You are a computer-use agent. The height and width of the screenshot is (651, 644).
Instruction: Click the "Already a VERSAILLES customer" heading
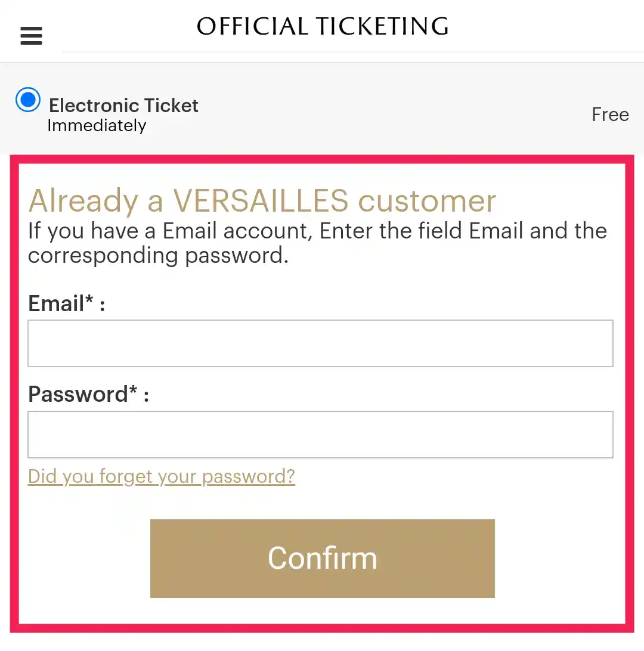coord(262,201)
